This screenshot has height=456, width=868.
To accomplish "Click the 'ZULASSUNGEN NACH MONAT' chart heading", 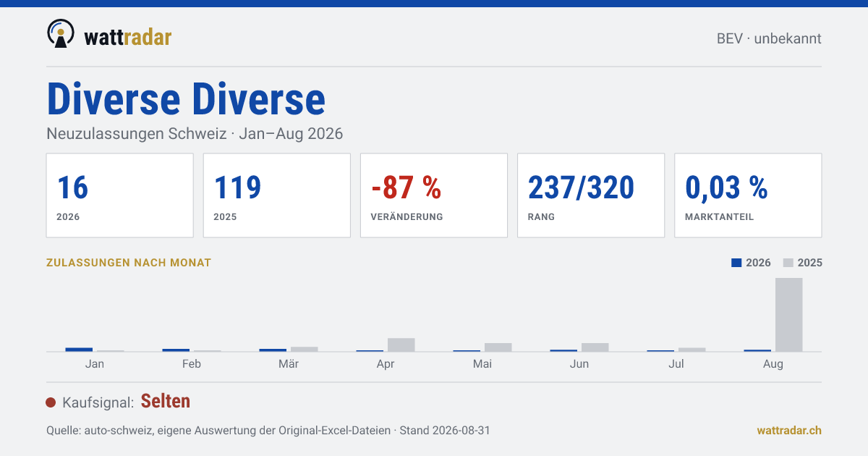I will (x=129, y=263).
